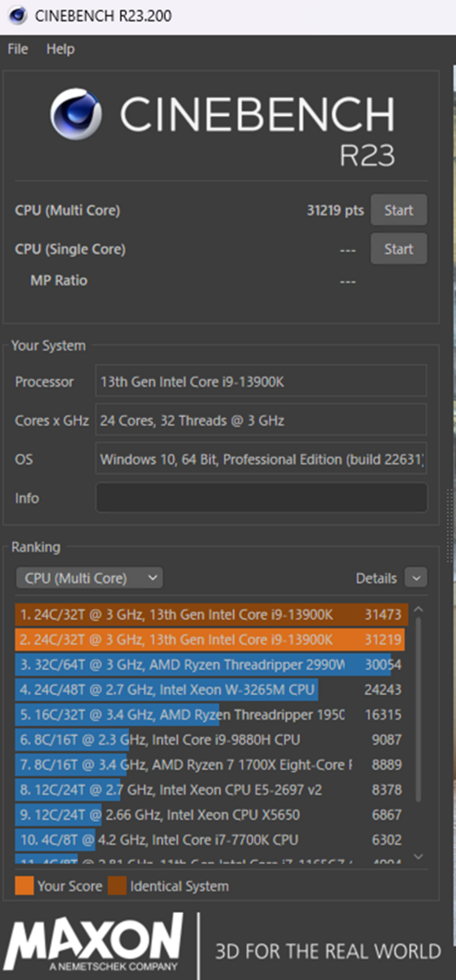Click the Processor field showing i9-13900K
Screen dimensions: 456x980
coord(262,381)
